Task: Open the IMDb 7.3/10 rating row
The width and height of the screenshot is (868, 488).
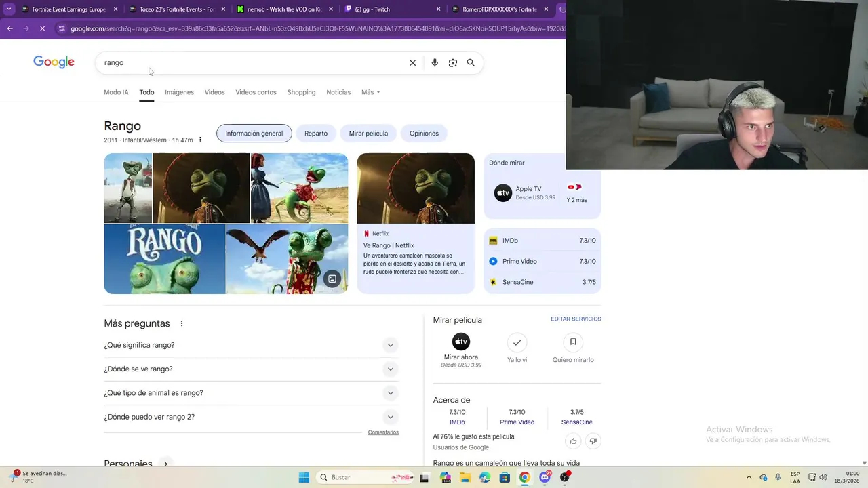Action: point(542,241)
